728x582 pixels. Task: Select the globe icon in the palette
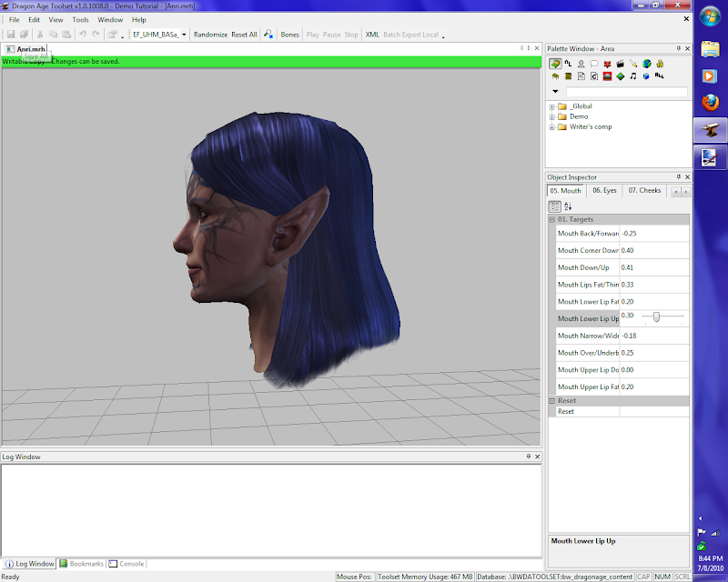(646, 64)
